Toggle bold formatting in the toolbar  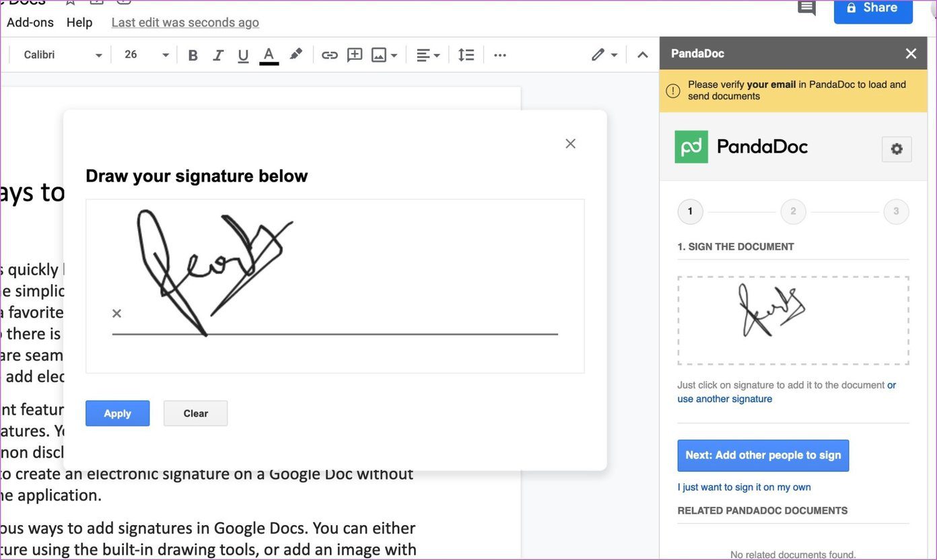[193, 55]
